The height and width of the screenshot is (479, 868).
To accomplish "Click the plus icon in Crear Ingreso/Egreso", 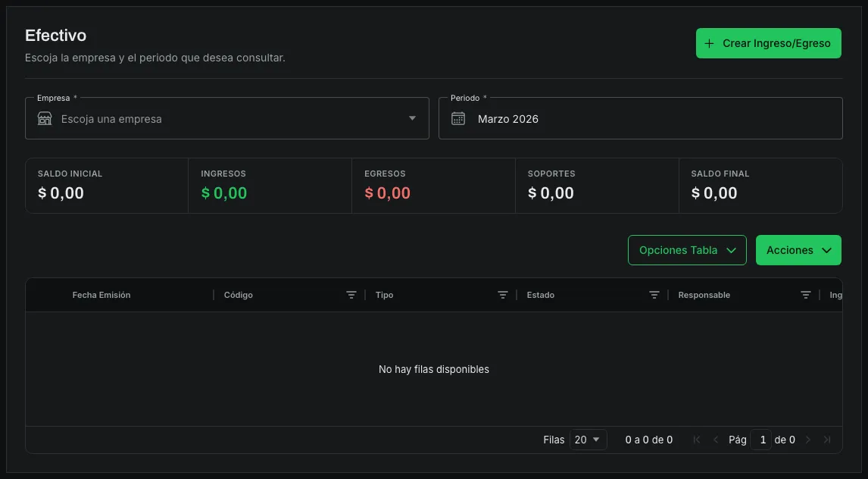I will click(x=709, y=43).
